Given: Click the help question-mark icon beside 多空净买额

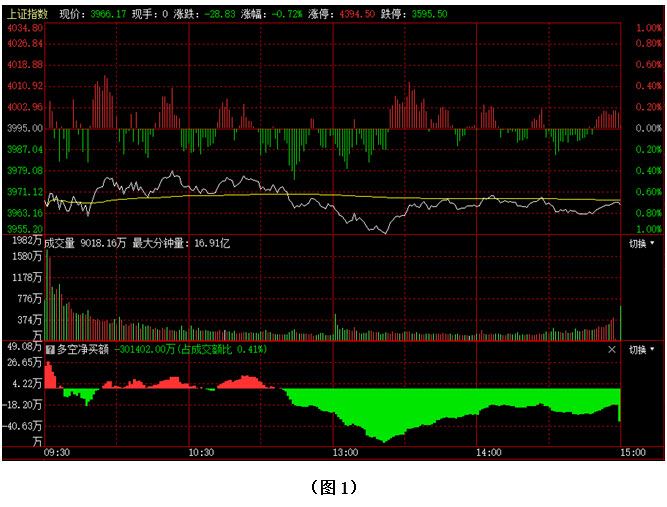Looking at the screenshot, I should click(50, 350).
